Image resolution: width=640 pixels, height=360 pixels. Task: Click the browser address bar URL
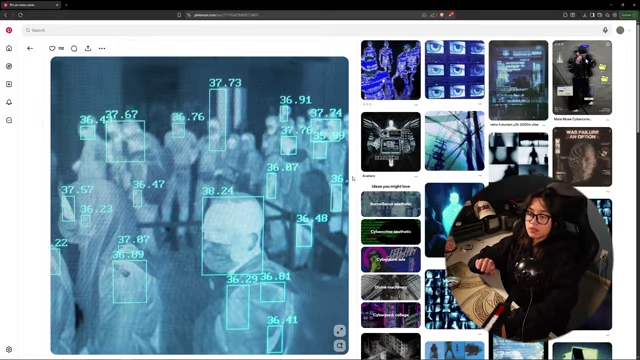(226, 15)
